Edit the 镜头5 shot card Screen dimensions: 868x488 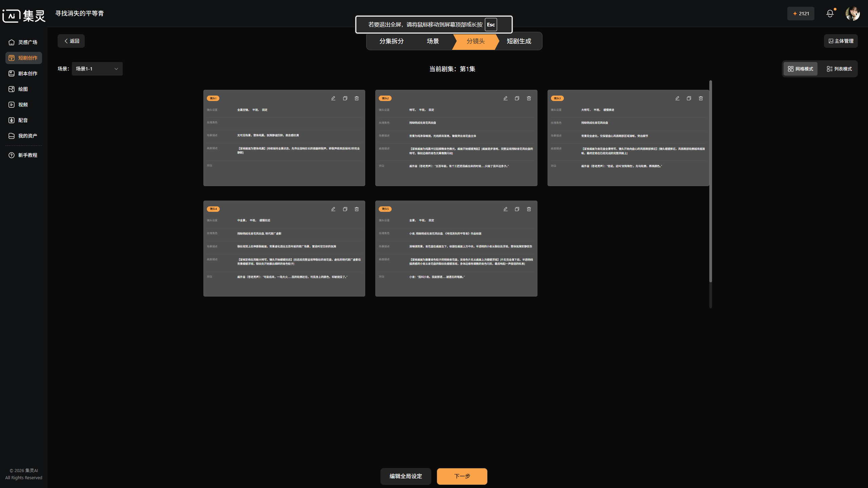pos(505,209)
